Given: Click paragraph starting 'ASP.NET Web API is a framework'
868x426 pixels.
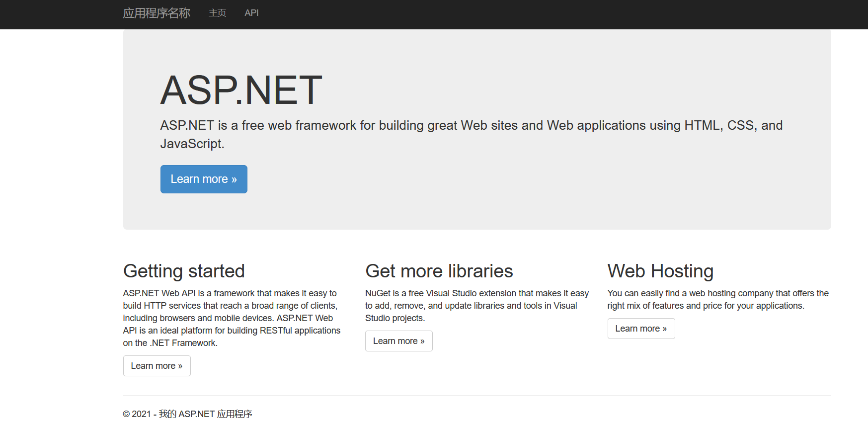Looking at the screenshot, I should (x=232, y=318).
